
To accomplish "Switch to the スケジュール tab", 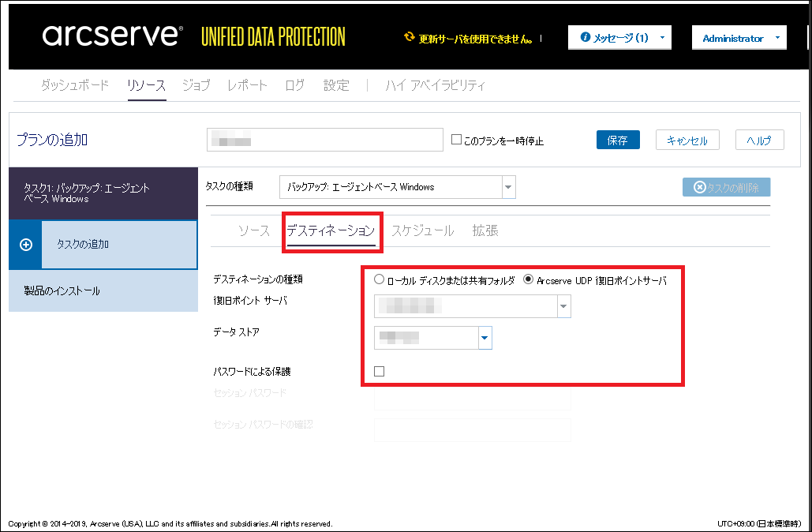I will click(423, 230).
